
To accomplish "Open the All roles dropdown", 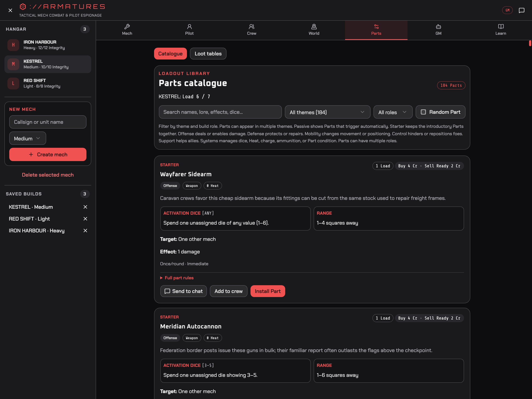I will tap(393, 112).
